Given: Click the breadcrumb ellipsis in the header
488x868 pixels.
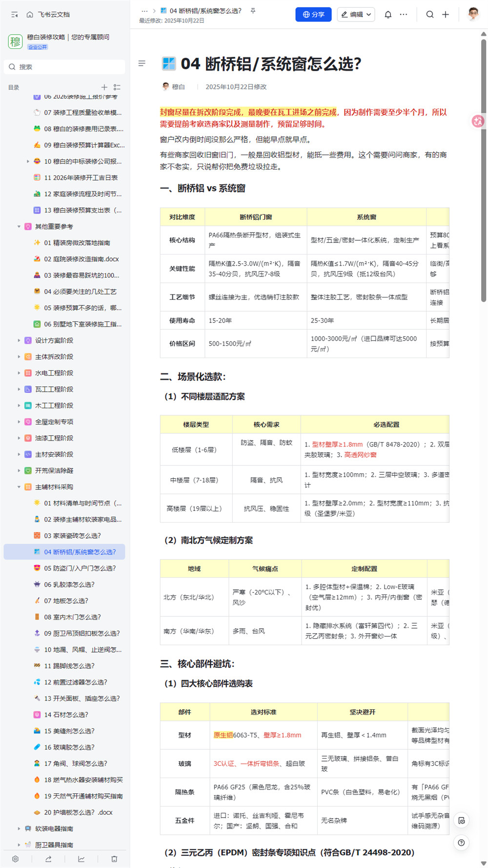Looking at the screenshot, I should 144,11.
